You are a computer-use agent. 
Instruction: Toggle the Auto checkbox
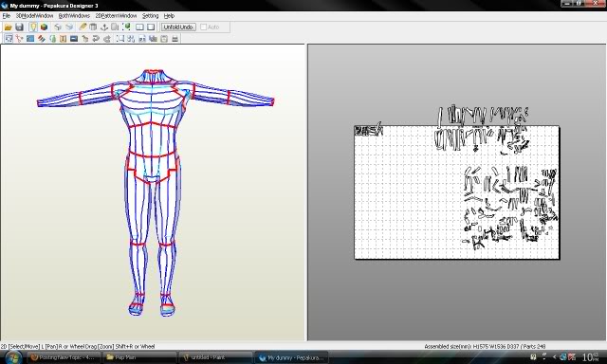pos(203,27)
